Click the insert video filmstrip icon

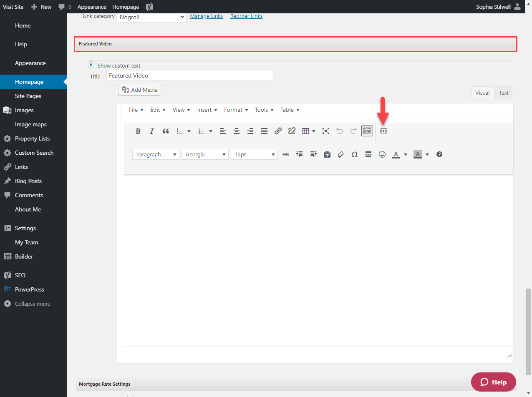click(x=384, y=131)
